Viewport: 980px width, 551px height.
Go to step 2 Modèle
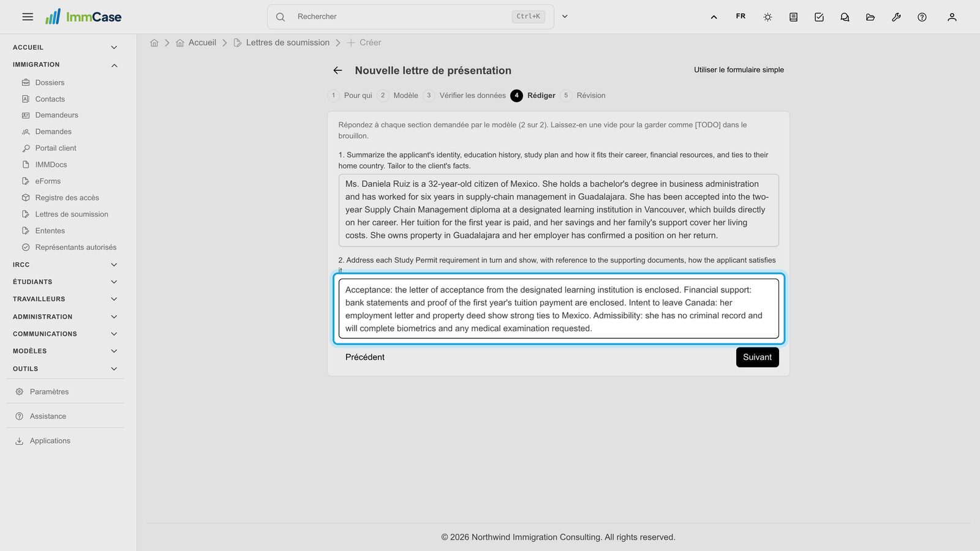(x=398, y=96)
